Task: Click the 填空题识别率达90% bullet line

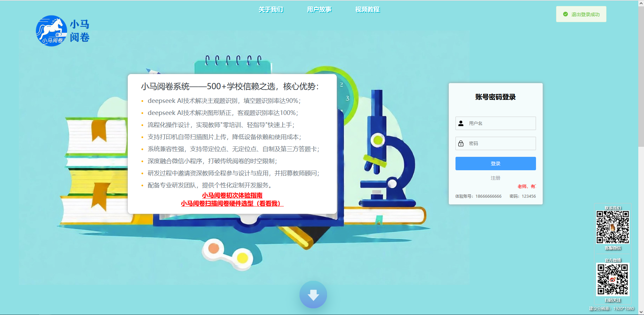Action: (224, 101)
